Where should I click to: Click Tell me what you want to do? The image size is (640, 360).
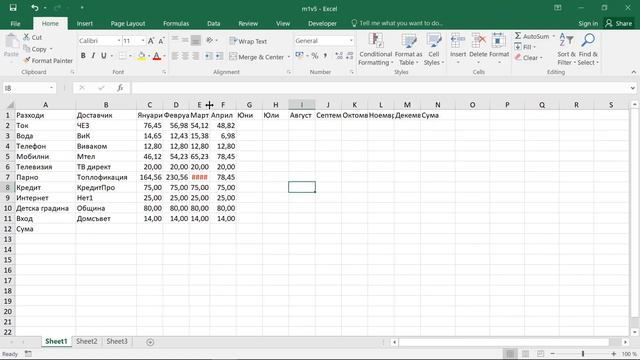[x=397, y=23]
